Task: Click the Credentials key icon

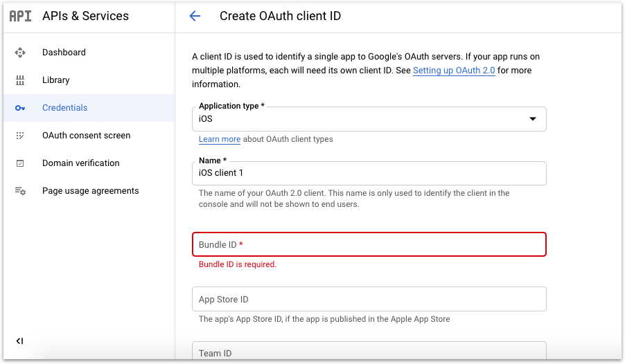Action: point(20,108)
